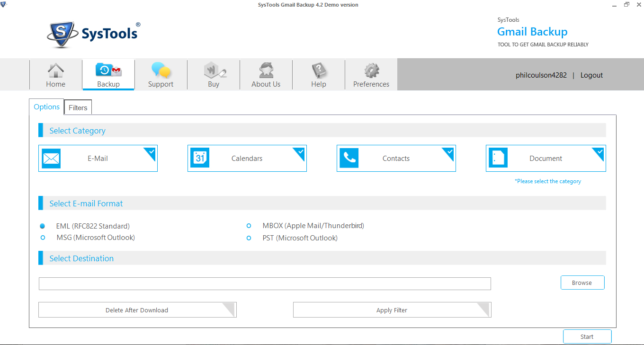Click the Select E-mail Format heading
The image size is (644, 345).
pos(86,203)
